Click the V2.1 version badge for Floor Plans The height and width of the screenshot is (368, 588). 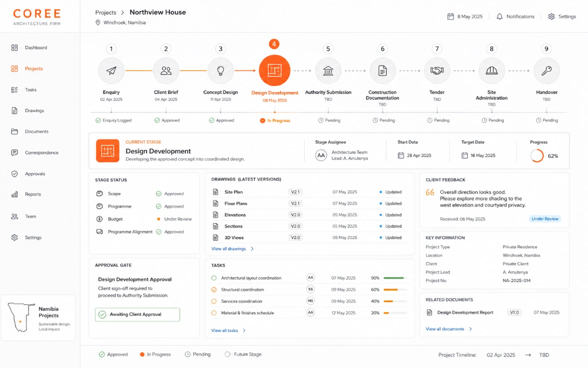coord(296,203)
